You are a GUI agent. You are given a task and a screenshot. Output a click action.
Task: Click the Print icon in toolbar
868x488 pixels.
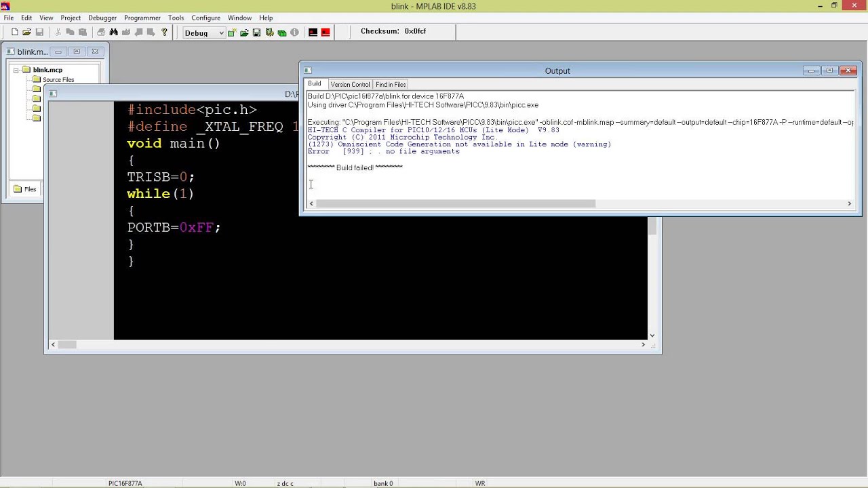[101, 32]
